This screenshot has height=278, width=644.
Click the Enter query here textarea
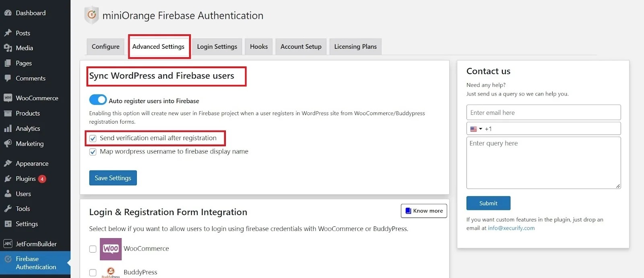pos(543,163)
